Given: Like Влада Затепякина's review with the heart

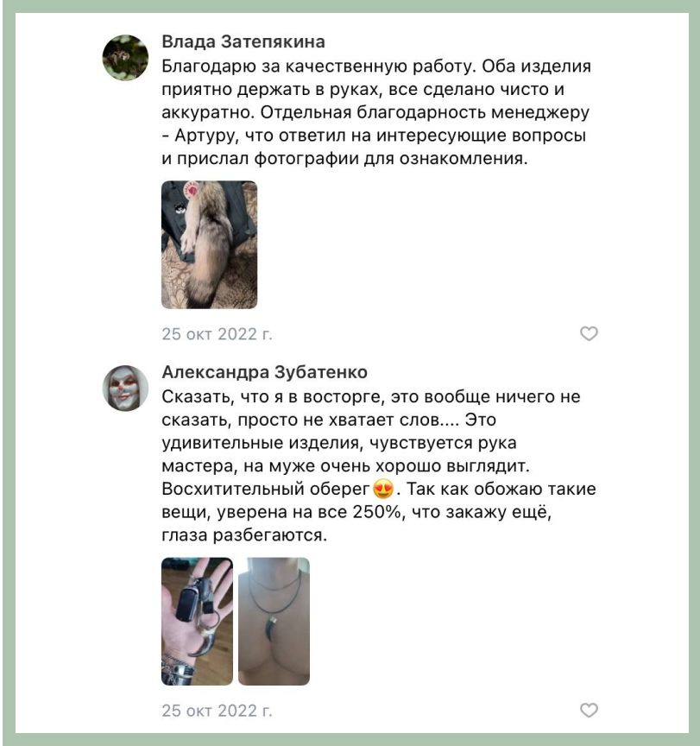Looking at the screenshot, I should (x=589, y=333).
